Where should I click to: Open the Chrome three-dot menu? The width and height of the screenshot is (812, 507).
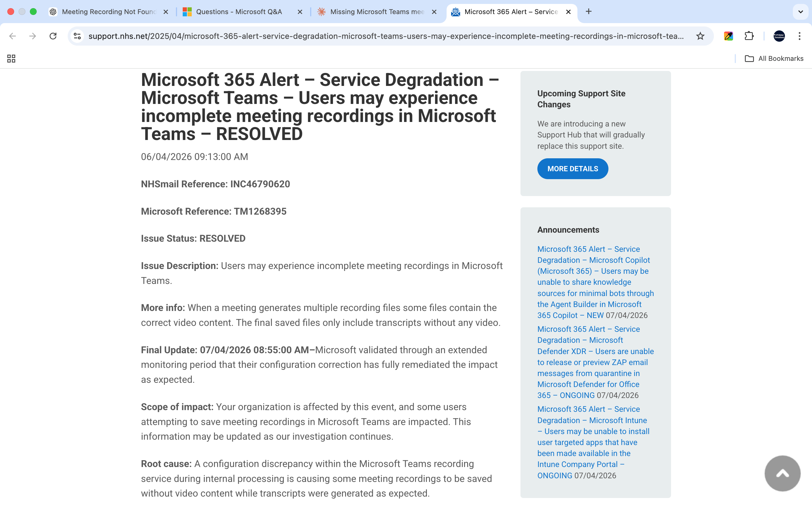[x=800, y=36]
